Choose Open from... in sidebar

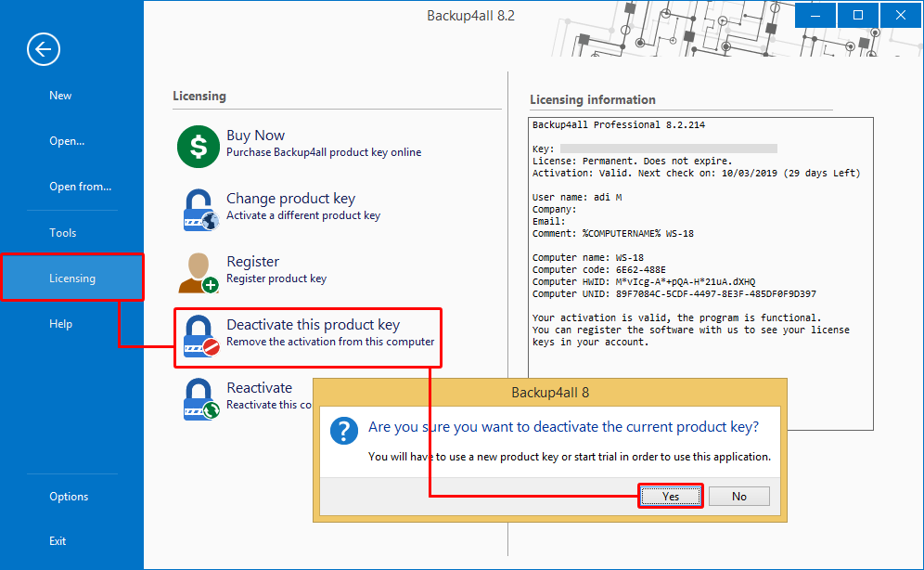[x=80, y=187]
